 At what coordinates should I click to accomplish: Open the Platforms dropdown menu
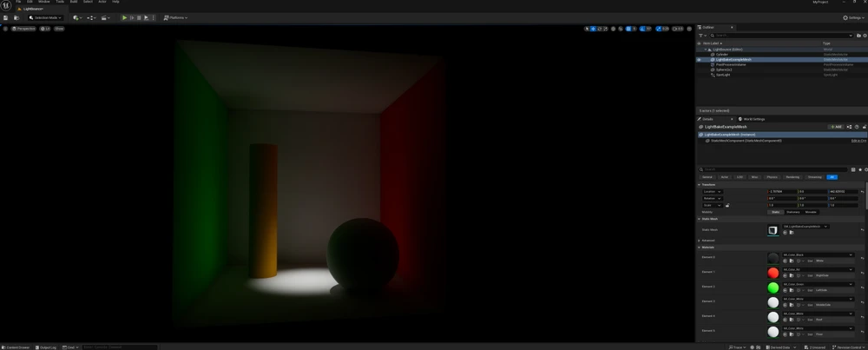(175, 17)
